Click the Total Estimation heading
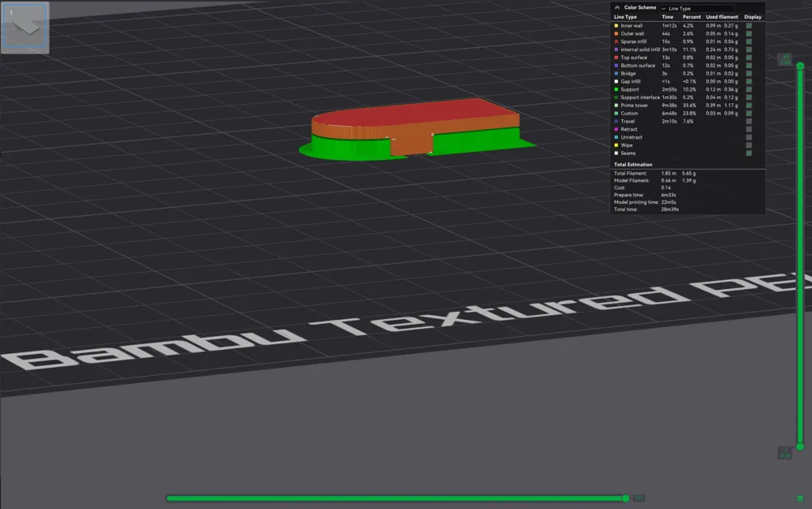Viewport: 812px width, 509px height. point(633,165)
